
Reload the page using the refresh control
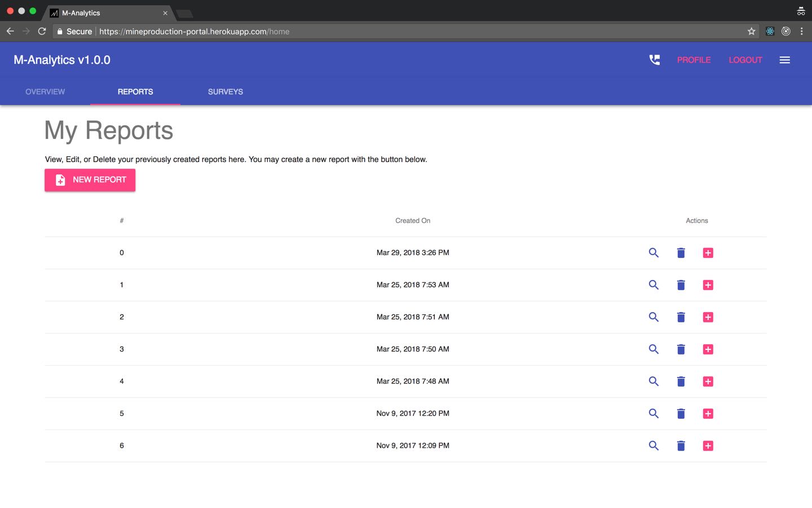coord(42,31)
